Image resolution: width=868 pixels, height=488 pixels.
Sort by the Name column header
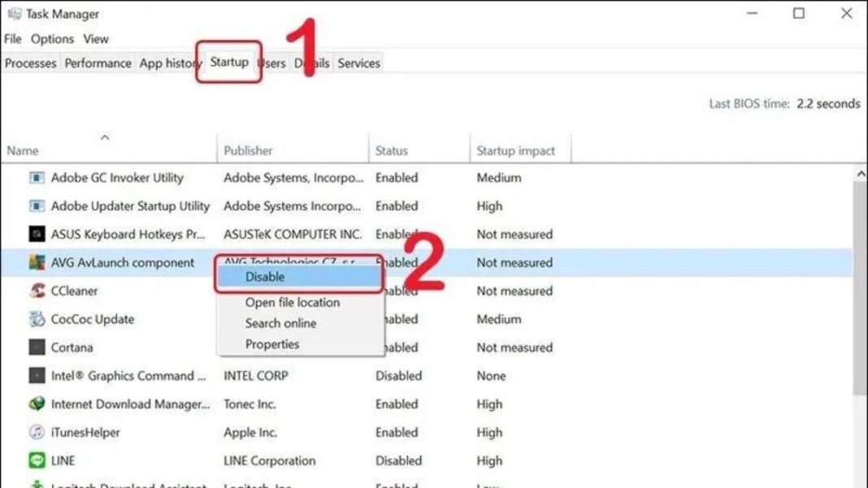point(109,150)
